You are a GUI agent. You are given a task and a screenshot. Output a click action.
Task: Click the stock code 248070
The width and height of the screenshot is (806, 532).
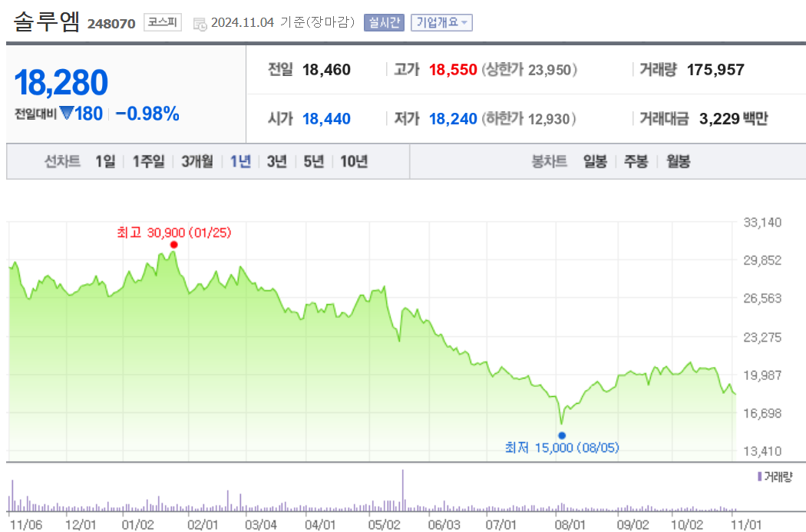(x=111, y=24)
